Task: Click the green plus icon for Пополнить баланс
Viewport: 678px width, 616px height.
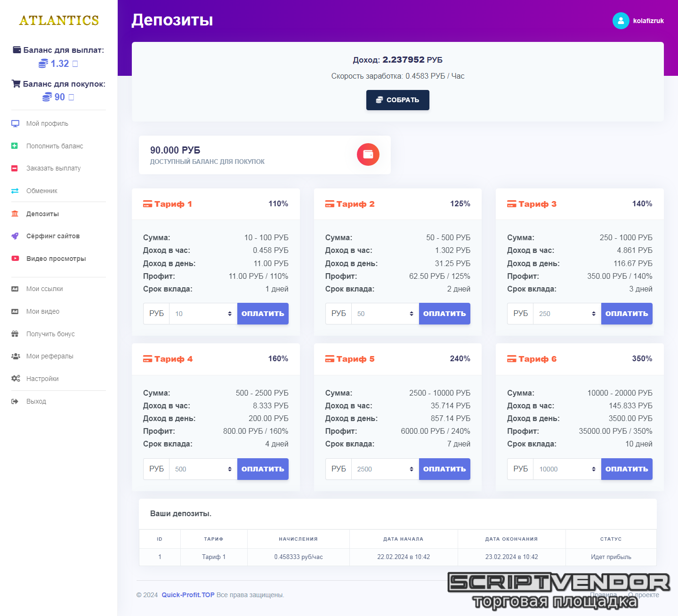Action: 15,146
